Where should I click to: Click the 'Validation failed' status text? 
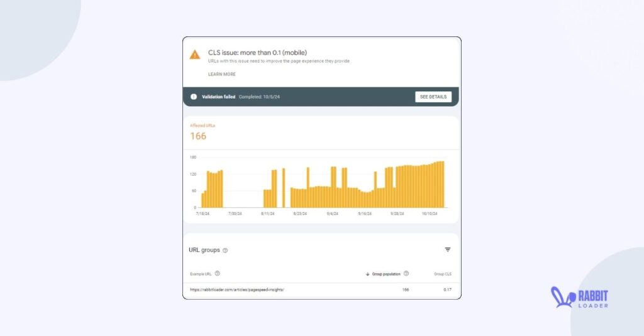[x=218, y=97]
